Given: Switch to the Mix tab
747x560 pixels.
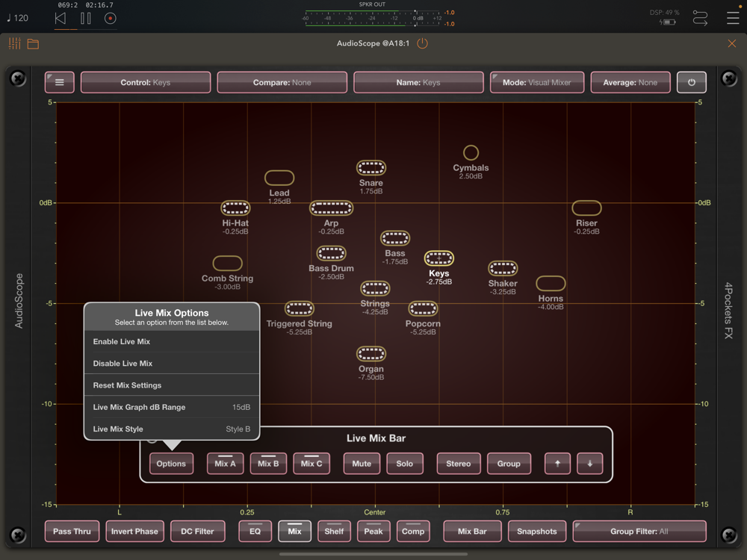Looking at the screenshot, I should pyautogui.click(x=294, y=532).
